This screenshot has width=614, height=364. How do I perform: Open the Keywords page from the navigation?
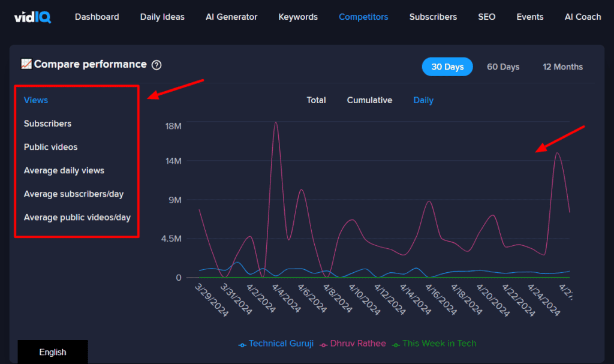coord(297,17)
